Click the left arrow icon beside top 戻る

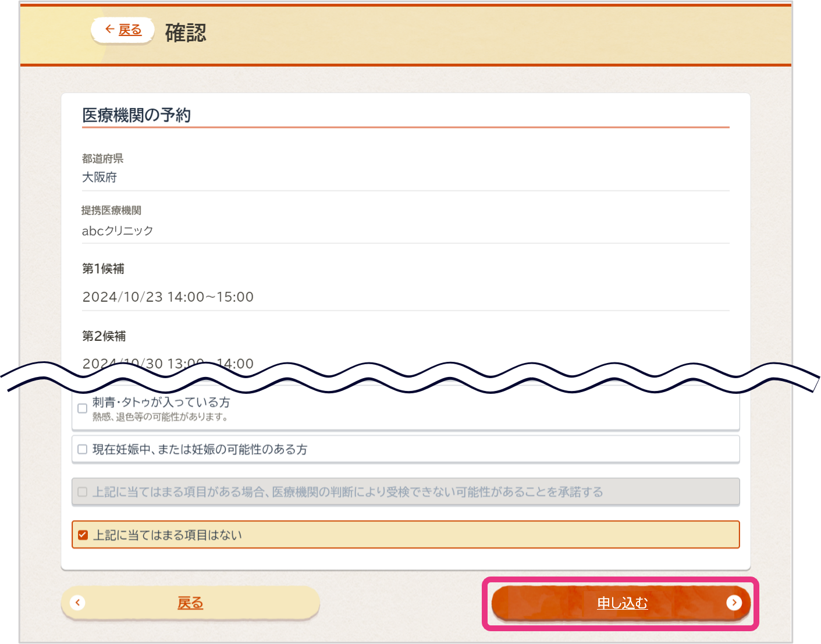[x=109, y=29]
